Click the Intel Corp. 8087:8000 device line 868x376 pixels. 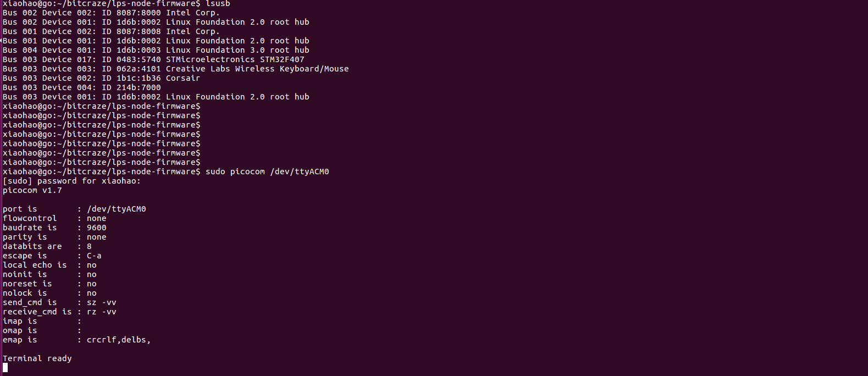111,13
